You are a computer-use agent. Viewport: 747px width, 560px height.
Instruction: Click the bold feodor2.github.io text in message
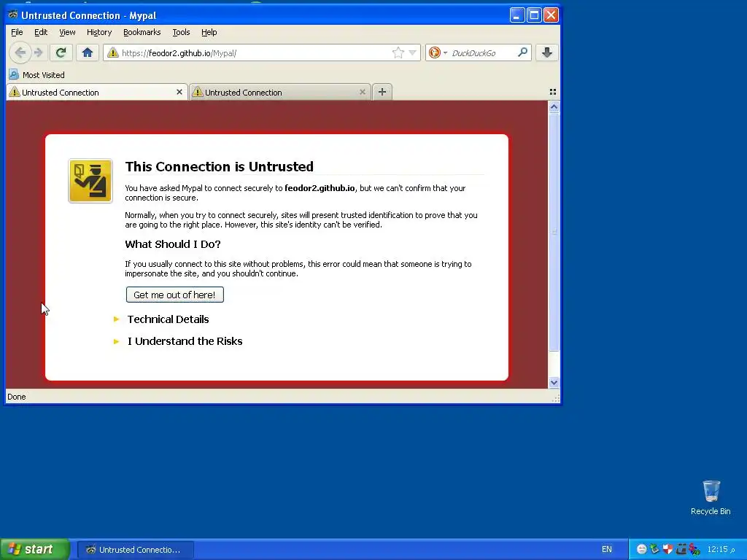pyautogui.click(x=320, y=188)
